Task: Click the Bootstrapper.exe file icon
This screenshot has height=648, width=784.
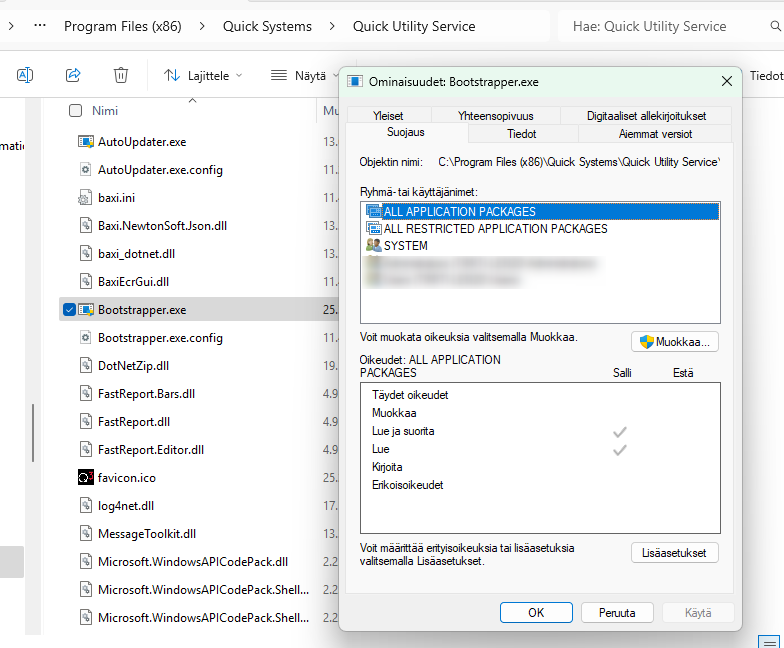Action: (86, 310)
